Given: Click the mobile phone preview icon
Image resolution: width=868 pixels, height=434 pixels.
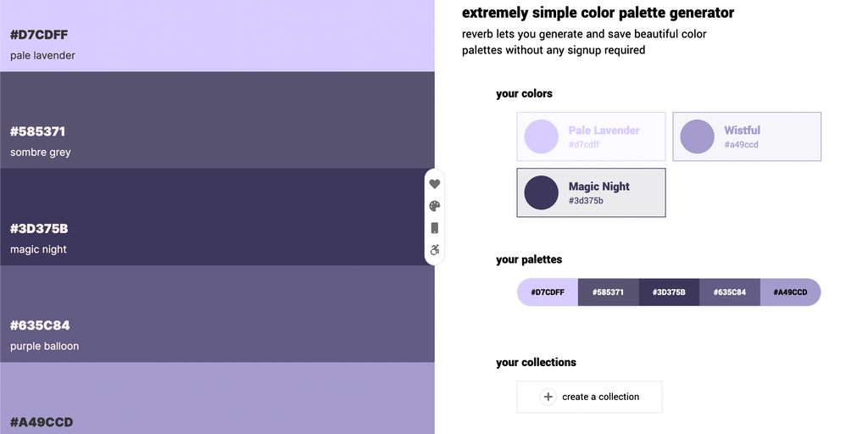Looking at the screenshot, I should pyautogui.click(x=435, y=228).
